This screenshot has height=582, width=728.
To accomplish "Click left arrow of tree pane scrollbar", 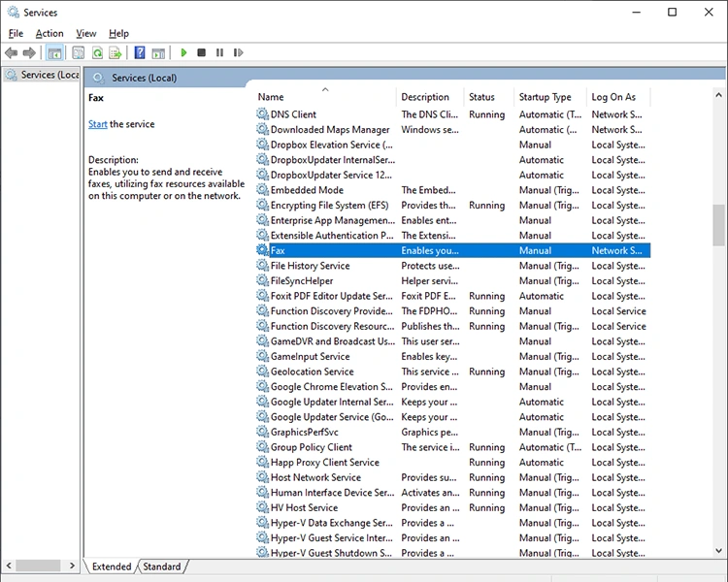I will point(9,566).
